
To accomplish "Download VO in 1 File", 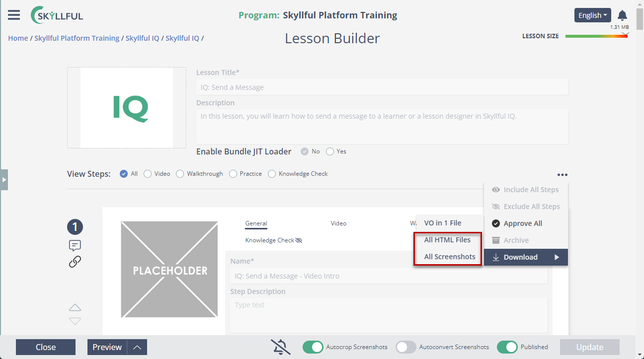I will 449,223.
